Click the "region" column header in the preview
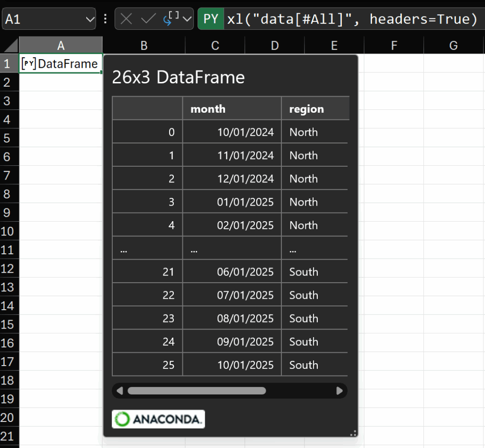Viewport: 485px width, 448px height. (306, 109)
